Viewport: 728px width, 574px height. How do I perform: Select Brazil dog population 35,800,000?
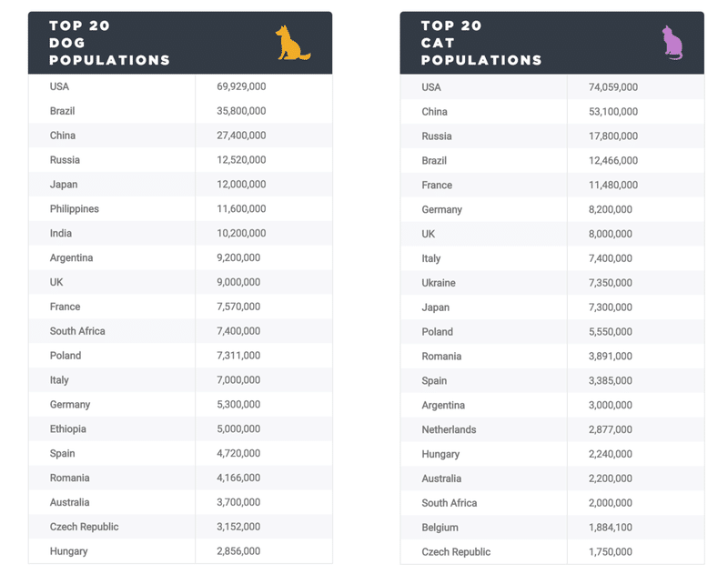pyautogui.click(x=241, y=111)
